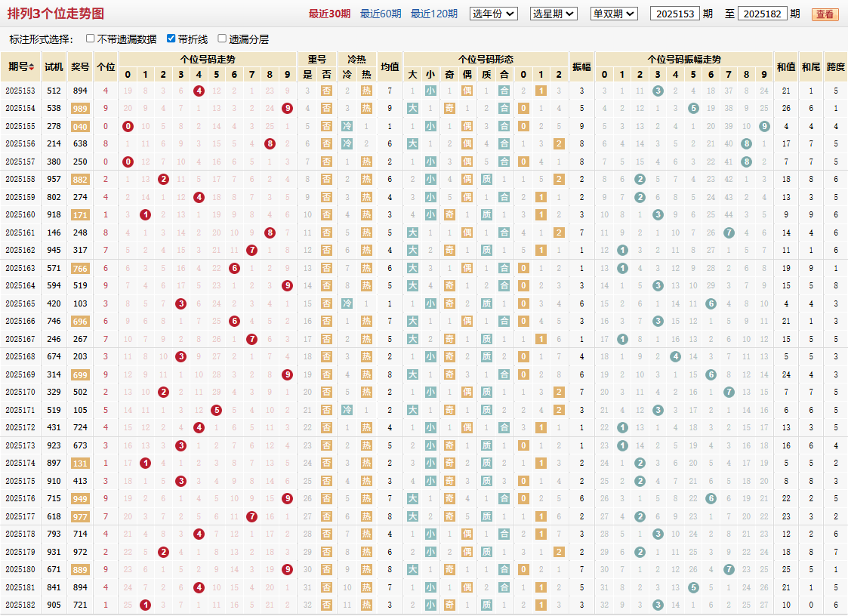Click the 冷 badge in row 2025171

click(347, 410)
